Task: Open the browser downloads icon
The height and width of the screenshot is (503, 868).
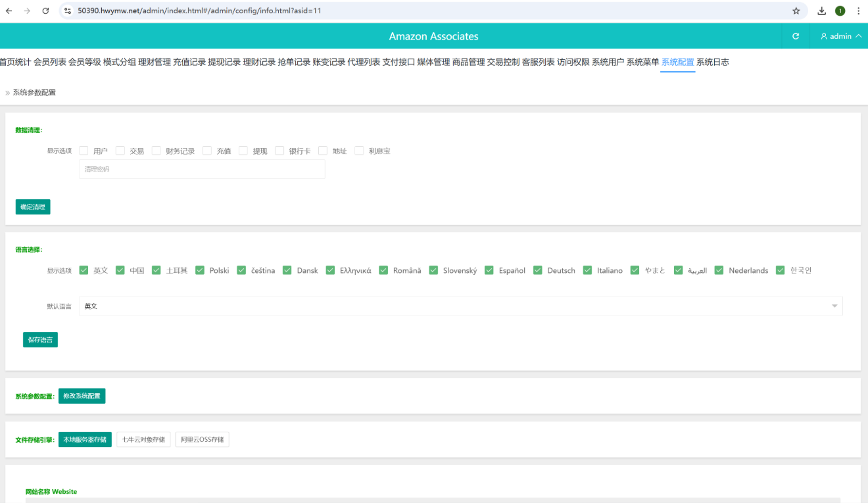Action: tap(821, 11)
